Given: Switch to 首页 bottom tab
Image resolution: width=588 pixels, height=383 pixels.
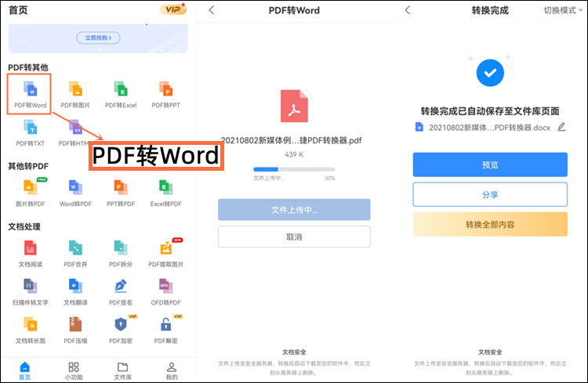Looking at the screenshot, I should click(x=25, y=371).
